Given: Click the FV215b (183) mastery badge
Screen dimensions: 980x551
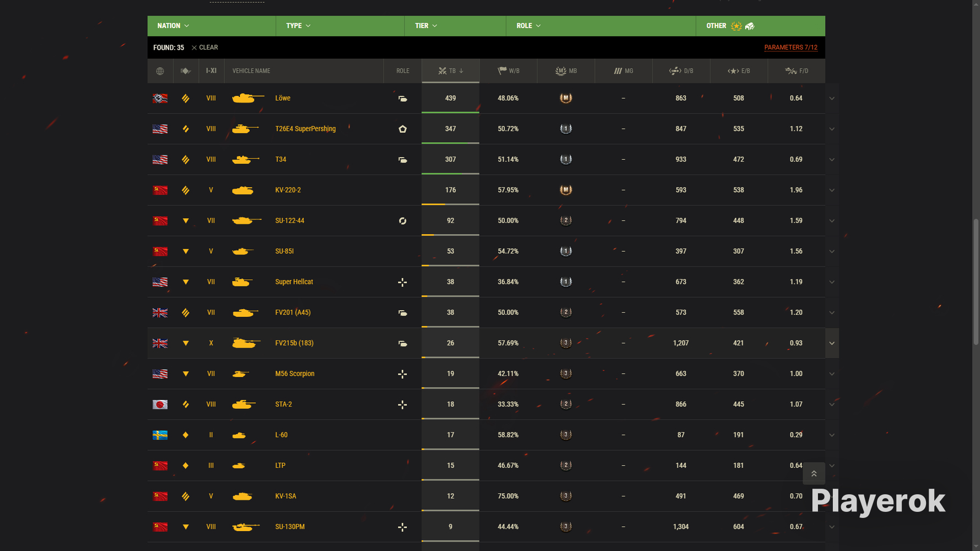Looking at the screenshot, I should coord(566,343).
